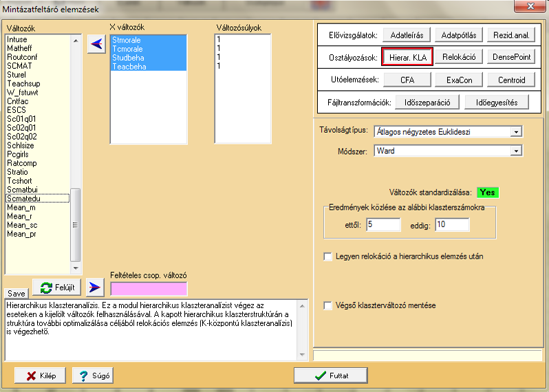Enable relocation after hierarchical analysis checkbox
This screenshot has width=549, height=392.
point(328,257)
